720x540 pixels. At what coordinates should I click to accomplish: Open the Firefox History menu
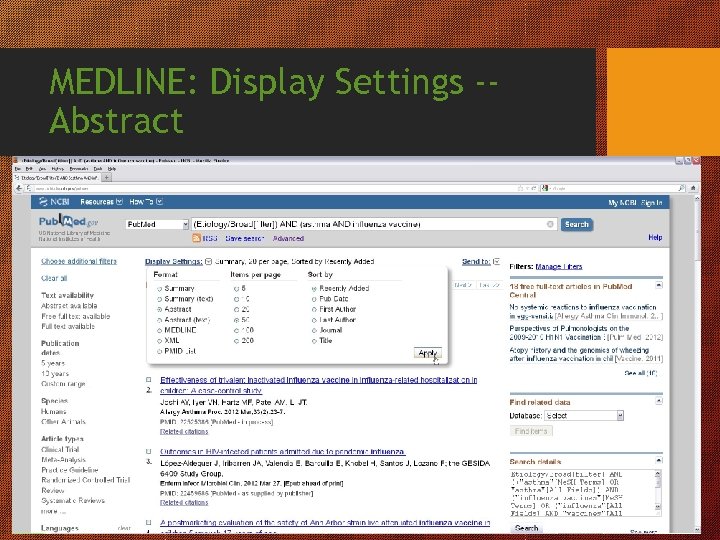[57, 169]
